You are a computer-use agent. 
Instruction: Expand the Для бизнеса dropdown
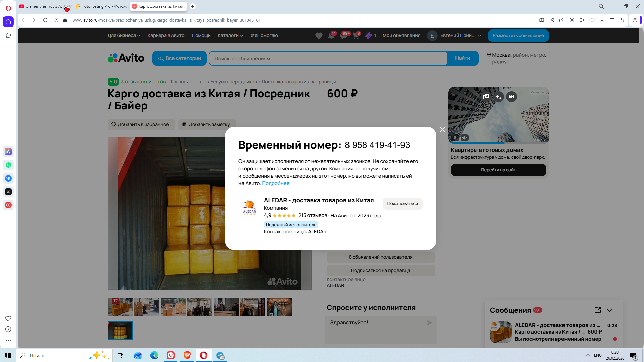(x=124, y=36)
